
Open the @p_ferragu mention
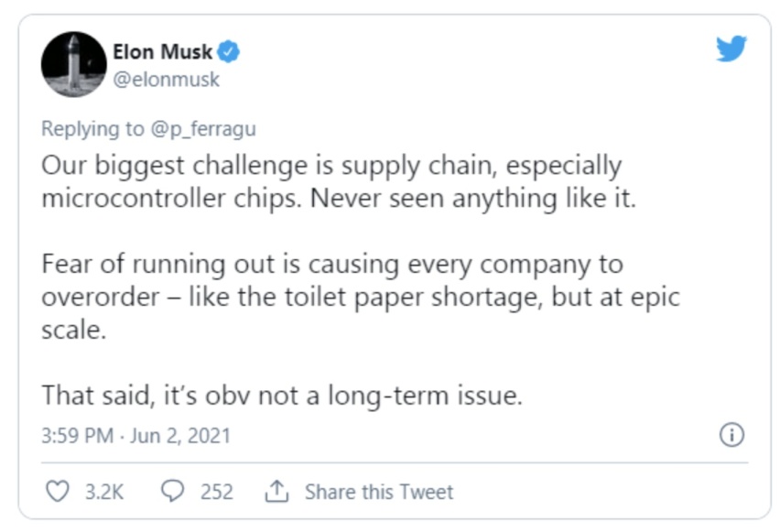[x=203, y=129]
